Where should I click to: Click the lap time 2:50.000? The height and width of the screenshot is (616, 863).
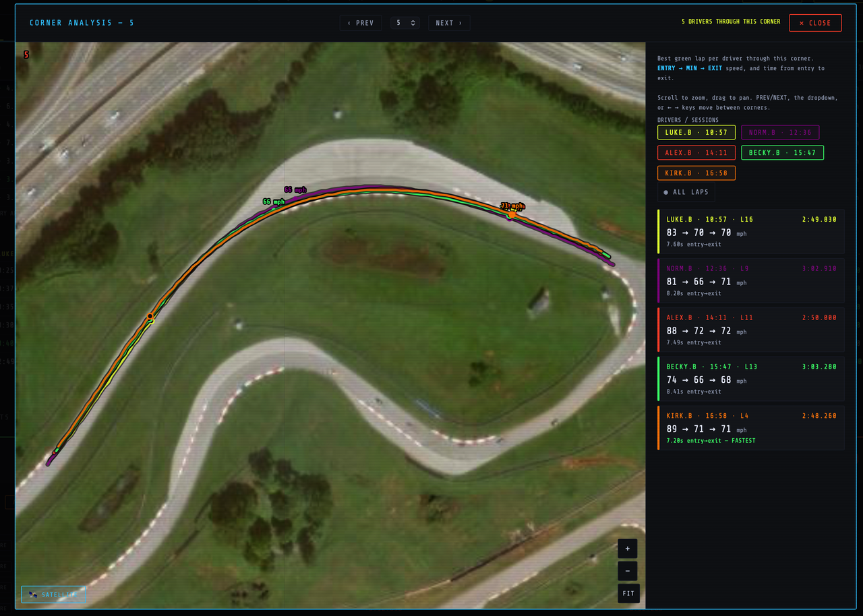tap(819, 317)
